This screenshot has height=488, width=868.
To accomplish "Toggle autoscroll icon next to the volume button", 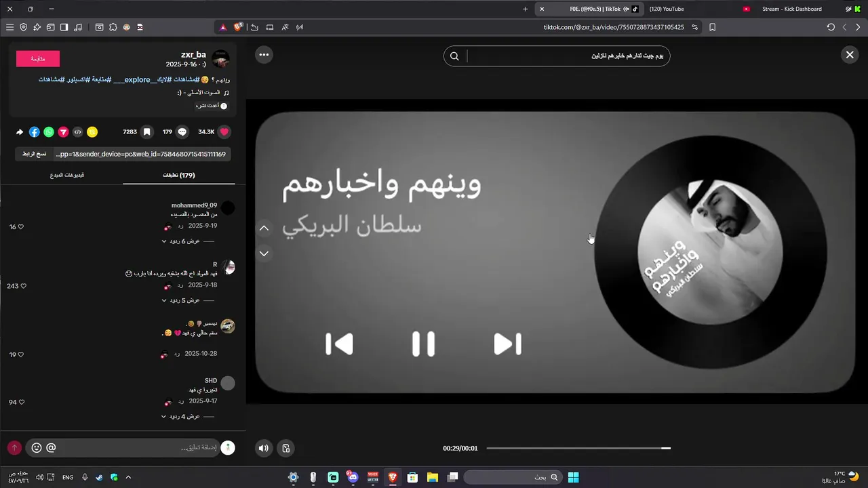I will coord(286,448).
